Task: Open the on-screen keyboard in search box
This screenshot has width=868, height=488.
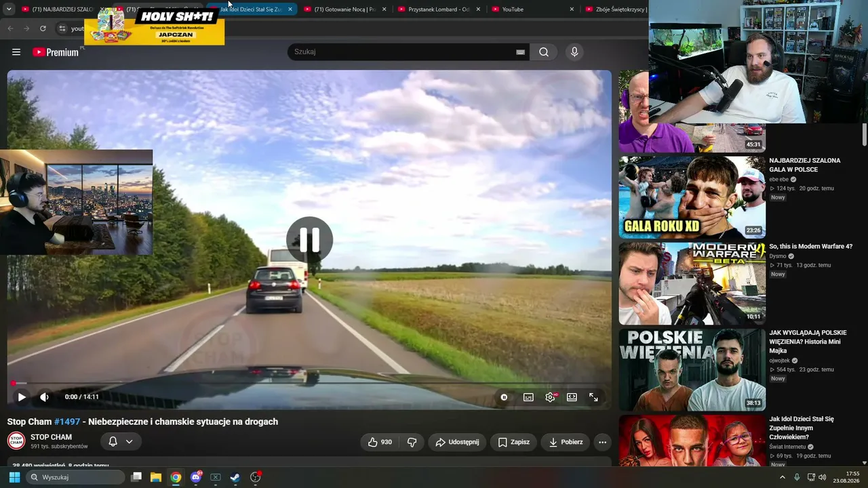Action: (x=520, y=52)
